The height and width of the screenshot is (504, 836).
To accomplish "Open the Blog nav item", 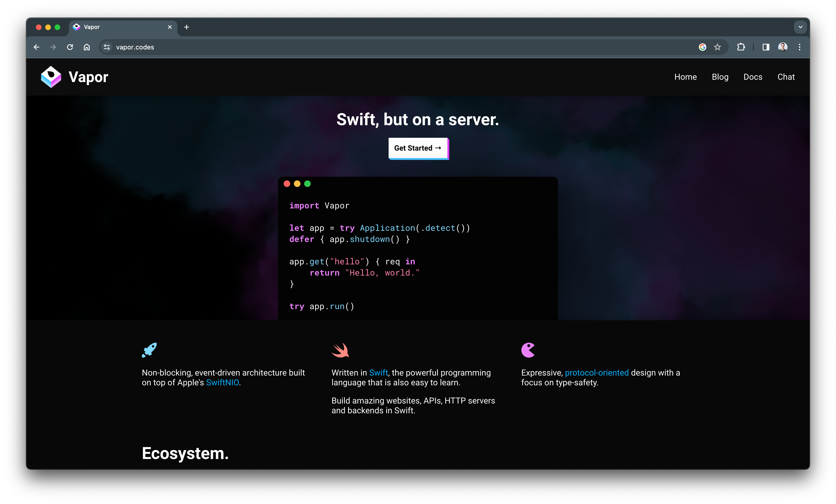I will [720, 77].
